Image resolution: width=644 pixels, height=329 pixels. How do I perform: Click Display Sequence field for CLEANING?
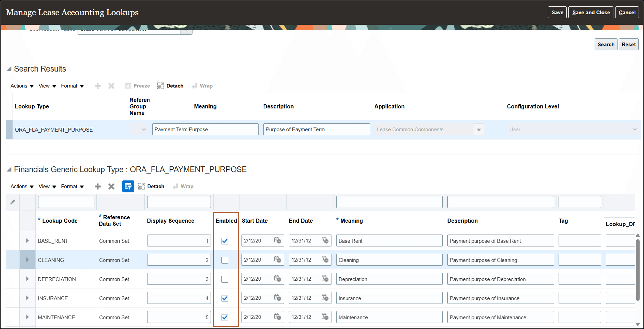tap(179, 260)
